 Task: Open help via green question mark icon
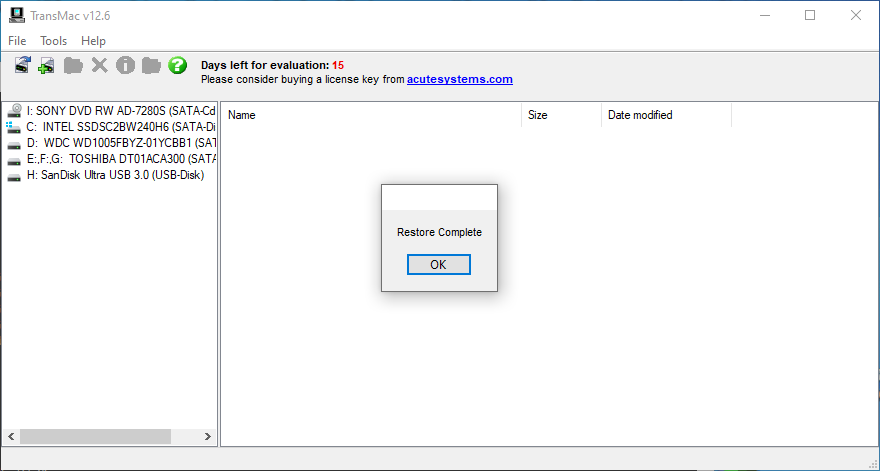178,66
